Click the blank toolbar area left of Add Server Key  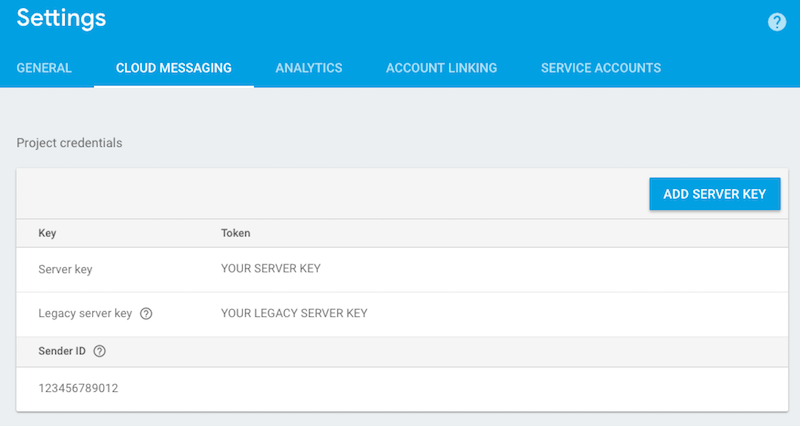point(330,193)
